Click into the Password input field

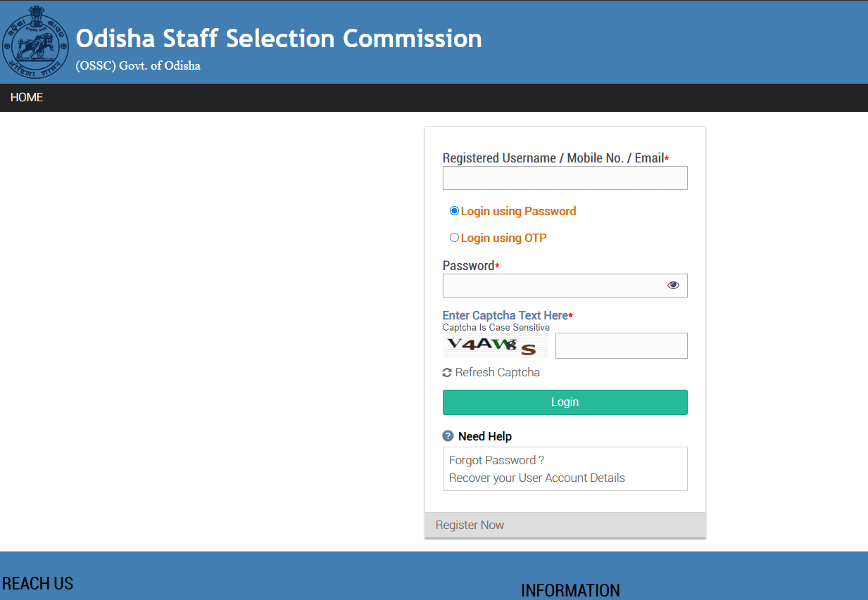(x=553, y=286)
